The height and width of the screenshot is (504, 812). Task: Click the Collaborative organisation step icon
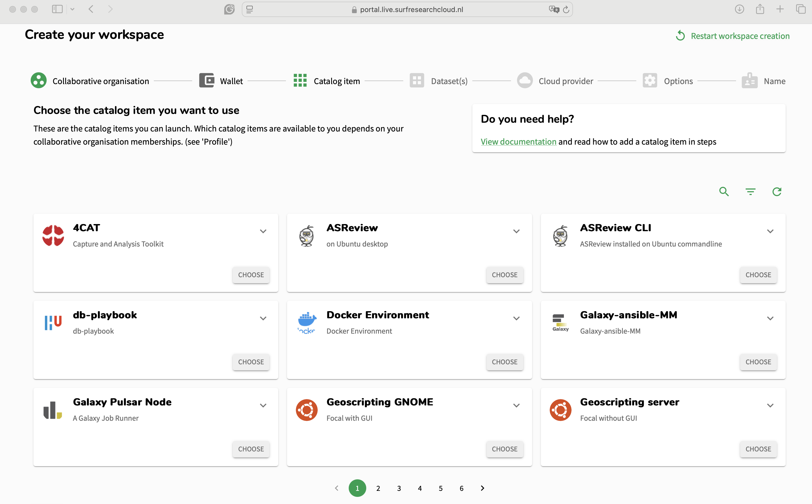coord(39,81)
